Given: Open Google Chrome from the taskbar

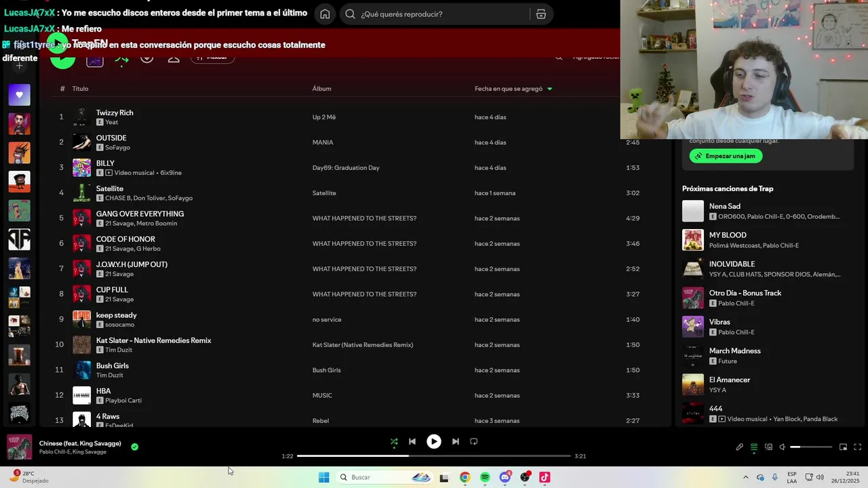Looking at the screenshot, I should point(465,477).
